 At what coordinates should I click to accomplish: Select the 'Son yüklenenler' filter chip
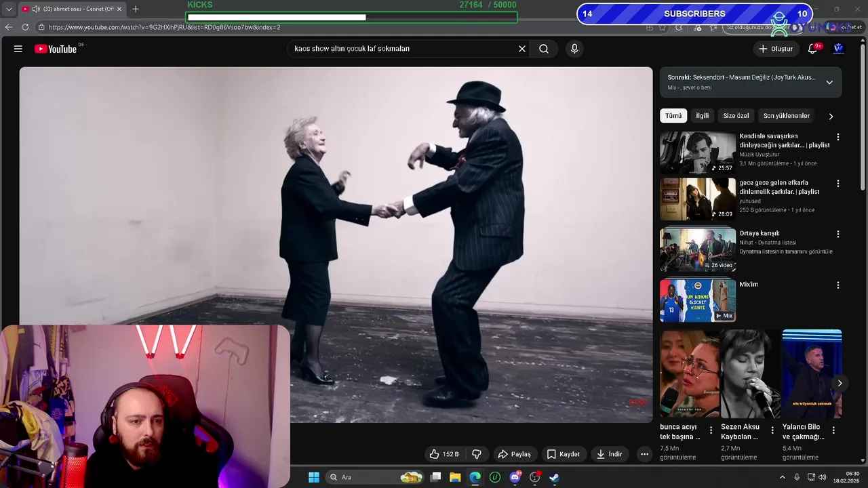tap(787, 116)
